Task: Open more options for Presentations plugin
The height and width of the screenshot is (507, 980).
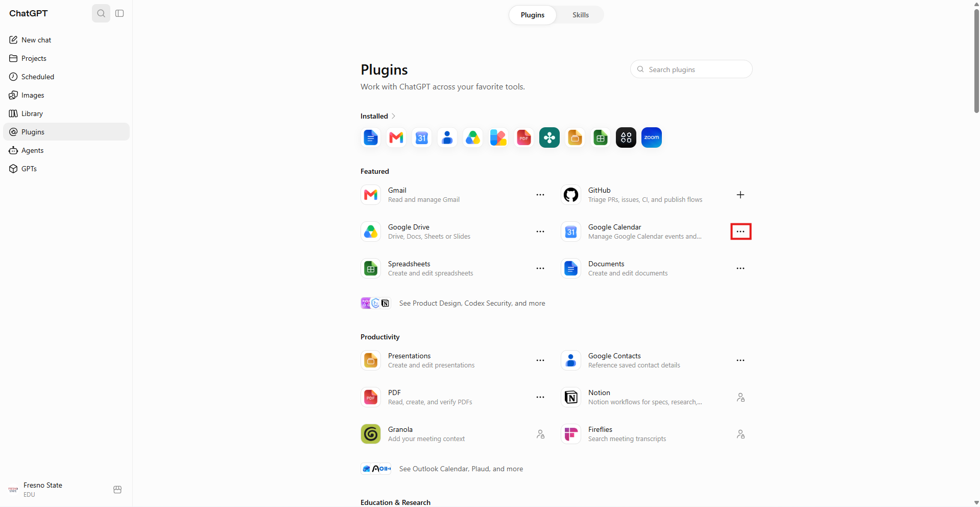Action: 540,360
